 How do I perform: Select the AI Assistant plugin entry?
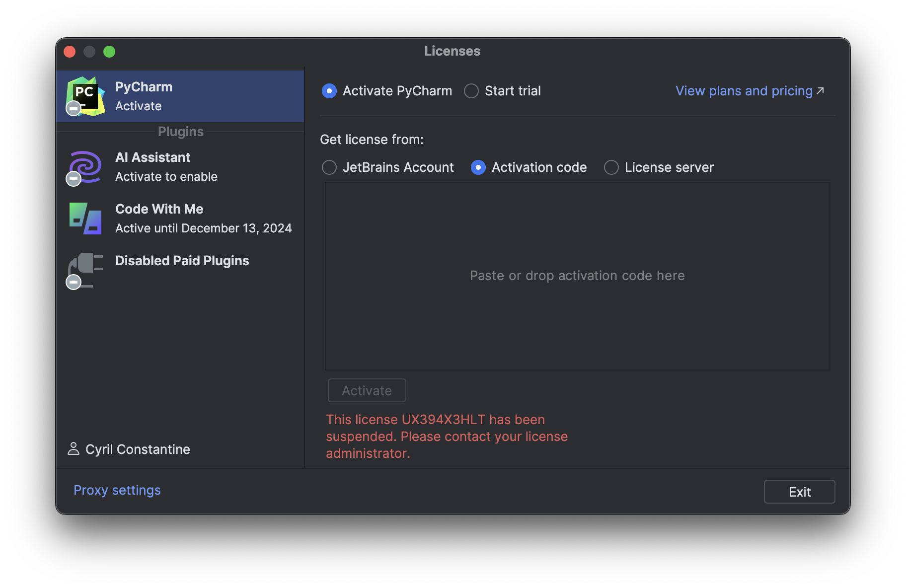(180, 167)
